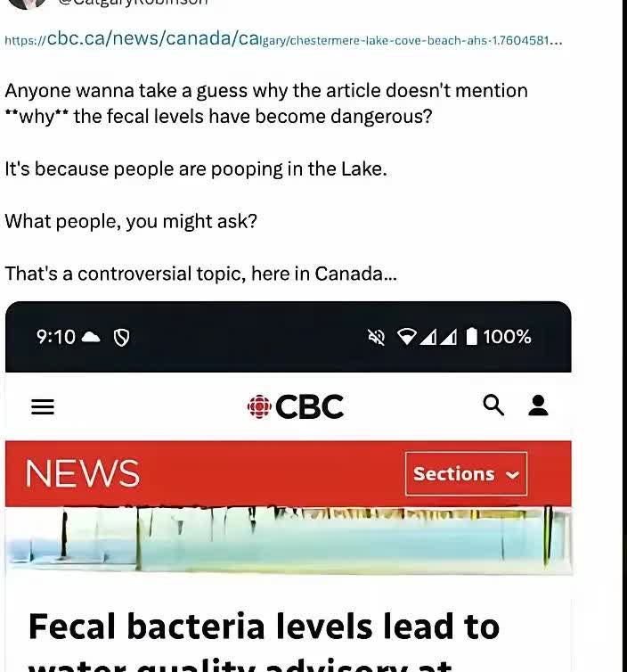
Task: Click the 100% battery percentage text
Action: click(x=507, y=336)
